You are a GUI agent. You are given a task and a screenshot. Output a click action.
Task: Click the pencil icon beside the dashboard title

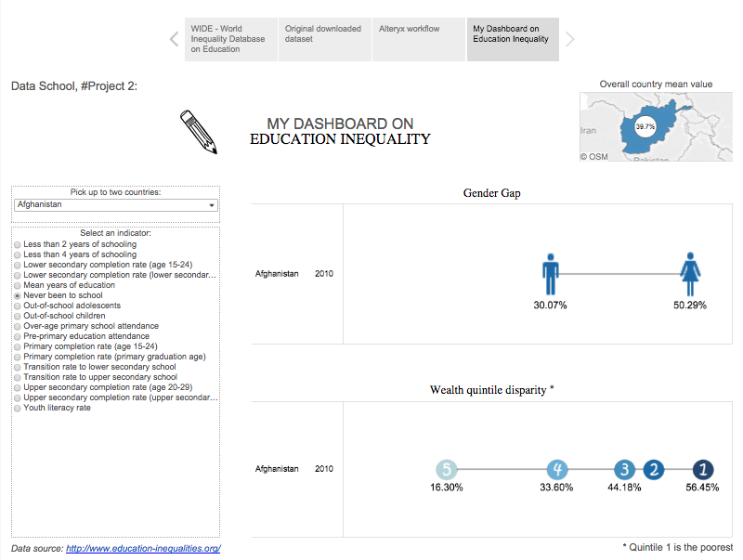[x=199, y=132]
